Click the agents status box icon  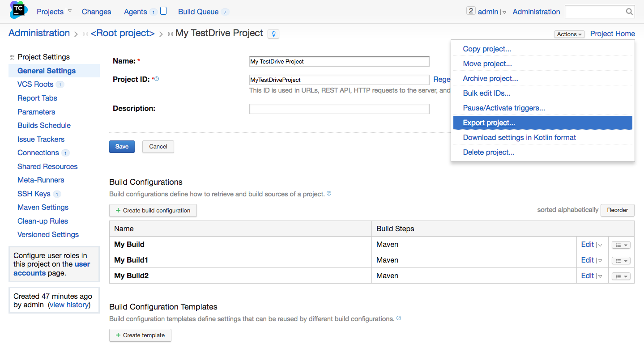click(x=163, y=11)
